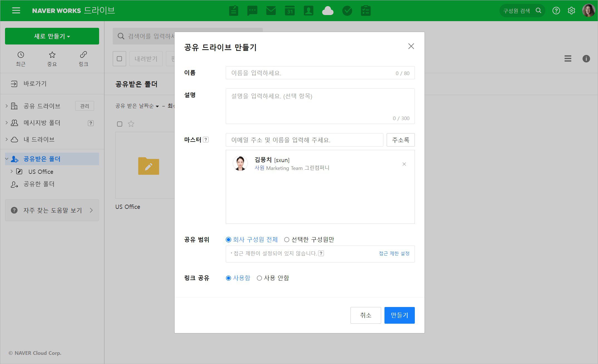Open the hamburger menu in top bar

16,10
